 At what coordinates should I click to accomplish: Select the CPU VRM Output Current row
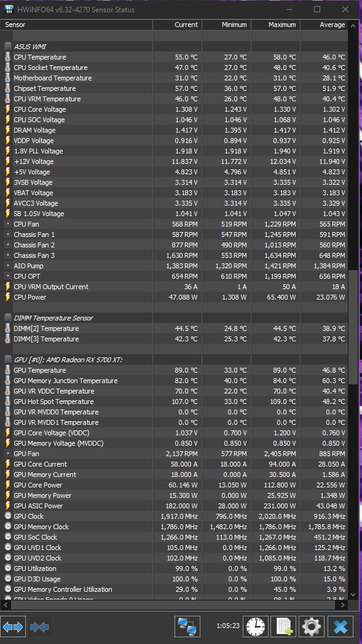[175, 287]
